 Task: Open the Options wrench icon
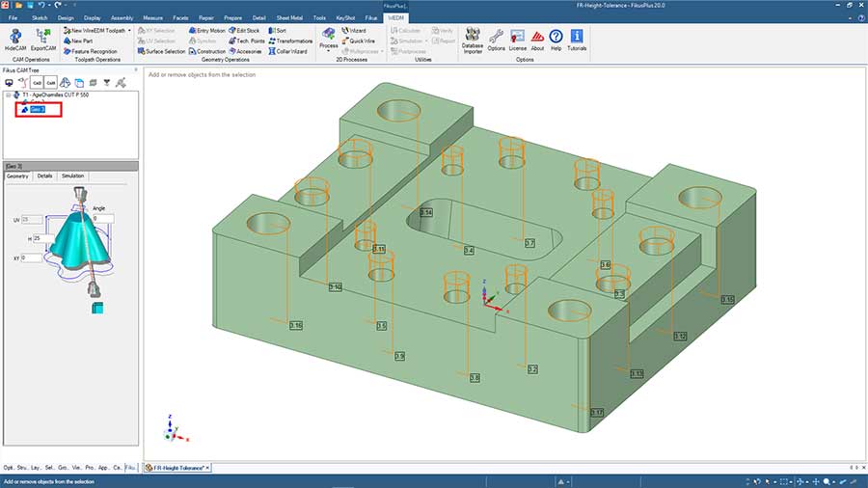pos(496,37)
